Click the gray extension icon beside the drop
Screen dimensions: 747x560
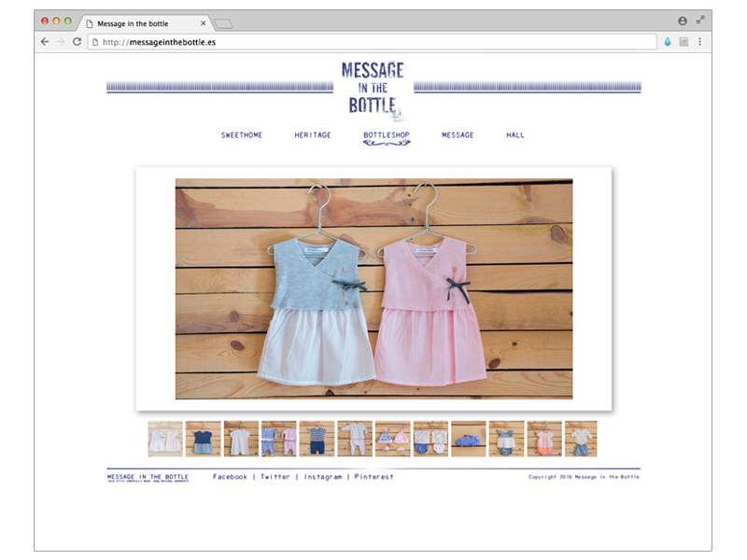[684, 42]
